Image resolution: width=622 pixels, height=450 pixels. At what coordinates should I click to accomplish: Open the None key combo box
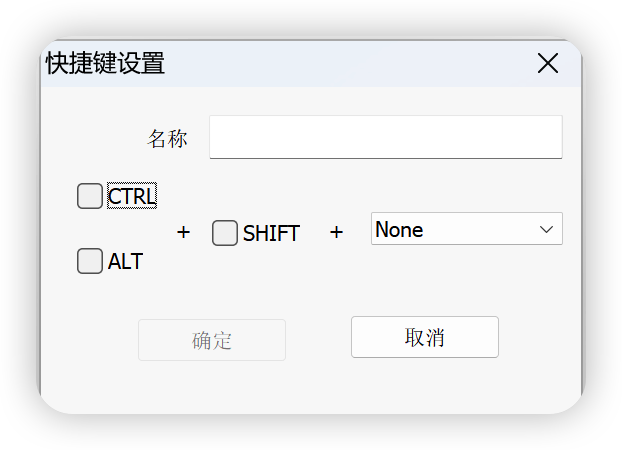(466, 229)
